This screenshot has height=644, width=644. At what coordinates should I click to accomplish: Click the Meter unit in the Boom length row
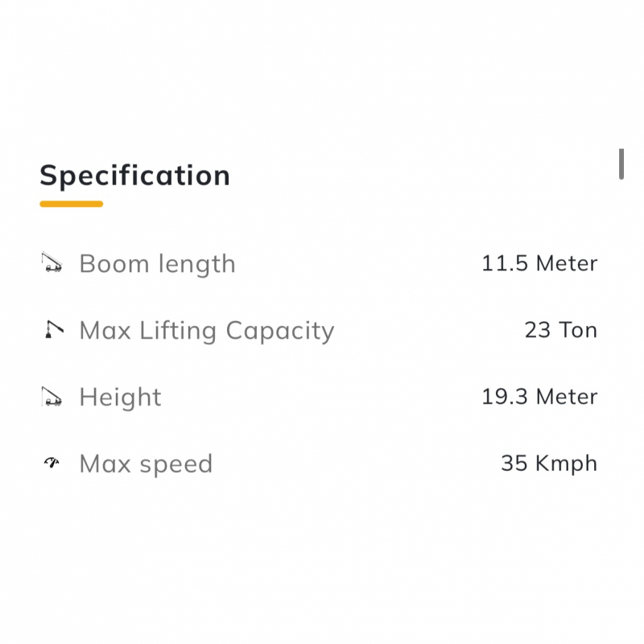tap(567, 264)
